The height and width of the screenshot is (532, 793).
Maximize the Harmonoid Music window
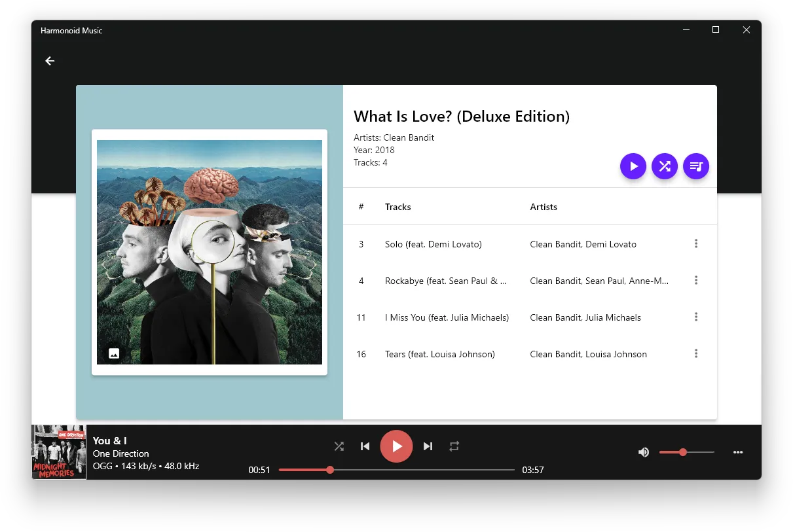(716, 30)
